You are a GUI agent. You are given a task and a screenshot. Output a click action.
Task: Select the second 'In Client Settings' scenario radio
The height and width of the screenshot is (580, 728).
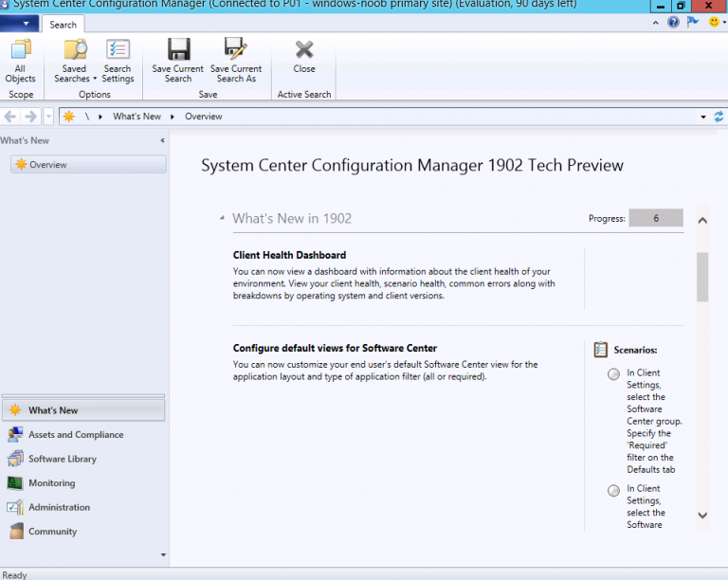coord(613,491)
